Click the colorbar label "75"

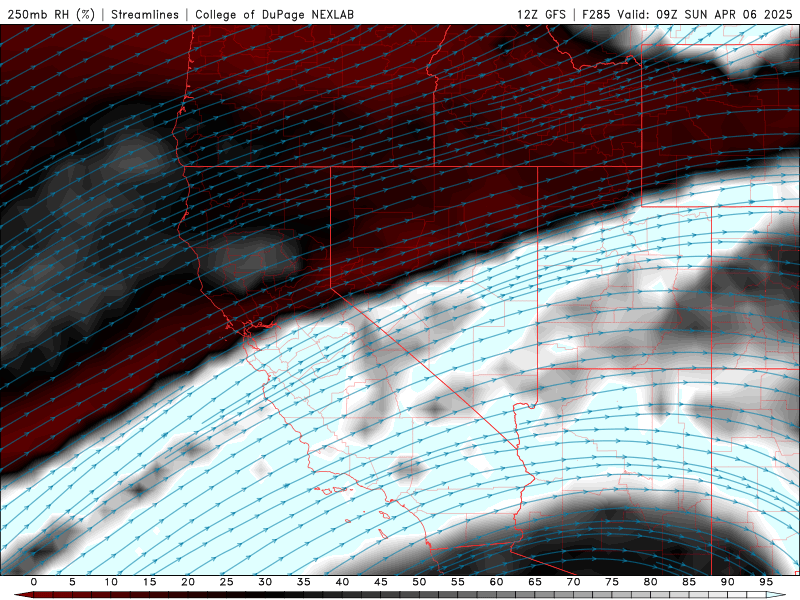click(612, 582)
